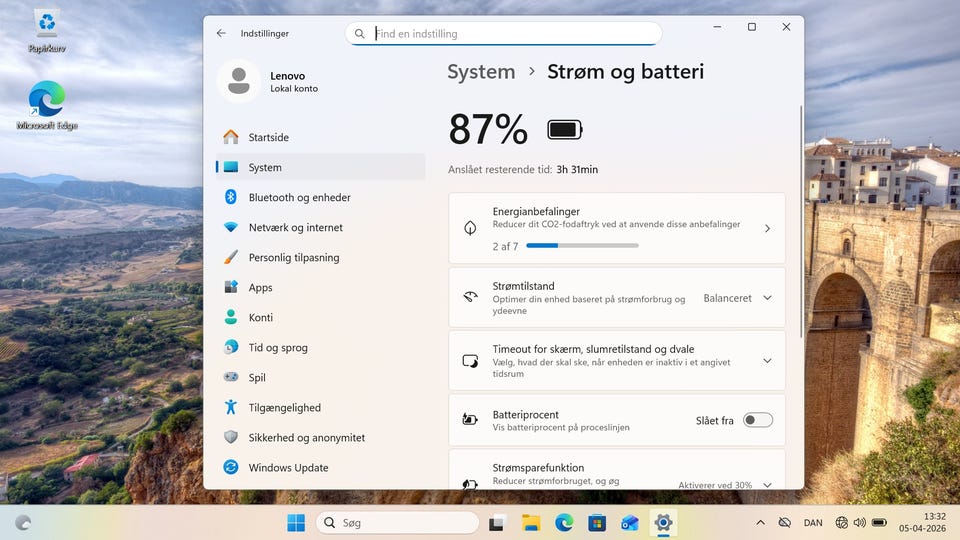Select Personlig tilpasning in sidebar
This screenshot has height=540, width=960.
293,258
